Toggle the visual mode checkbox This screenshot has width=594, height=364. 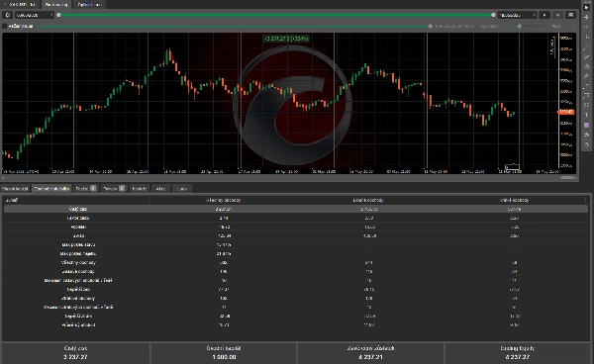pyautogui.click(x=5, y=26)
